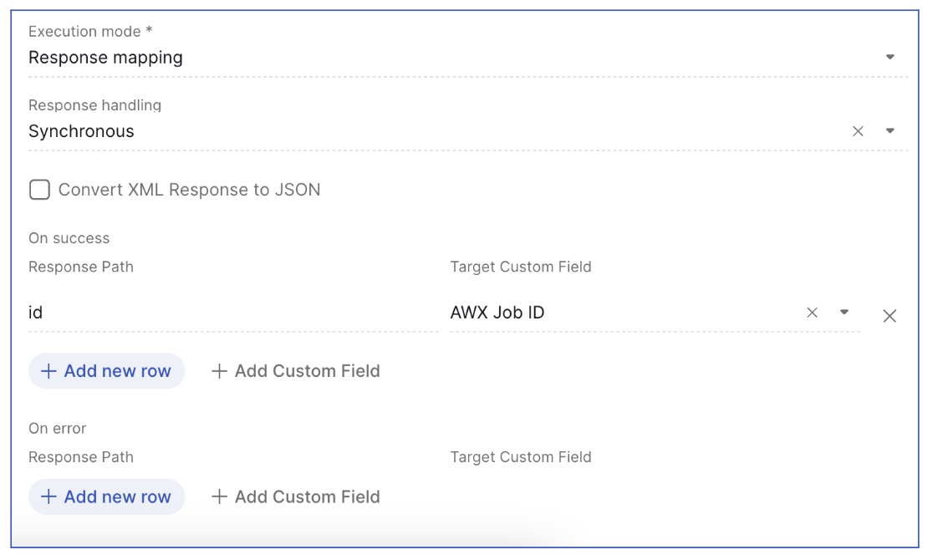This screenshot has width=933, height=560.
Task: Add new row under On error
Action: coord(107,496)
